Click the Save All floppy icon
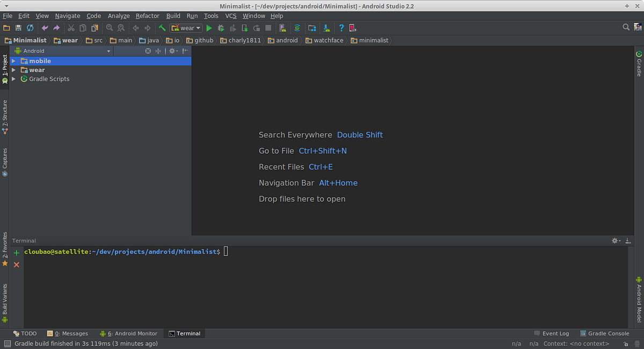The height and width of the screenshot is (349, 644). 18,28
